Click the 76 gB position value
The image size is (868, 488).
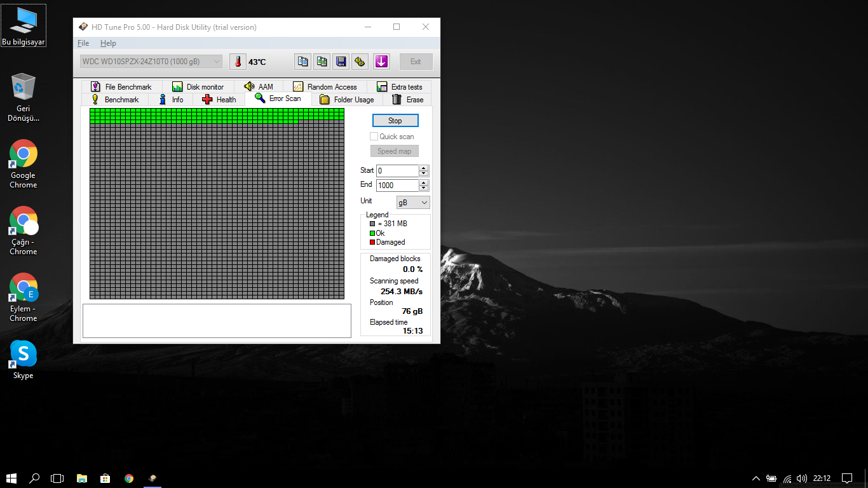pos(412,311)
